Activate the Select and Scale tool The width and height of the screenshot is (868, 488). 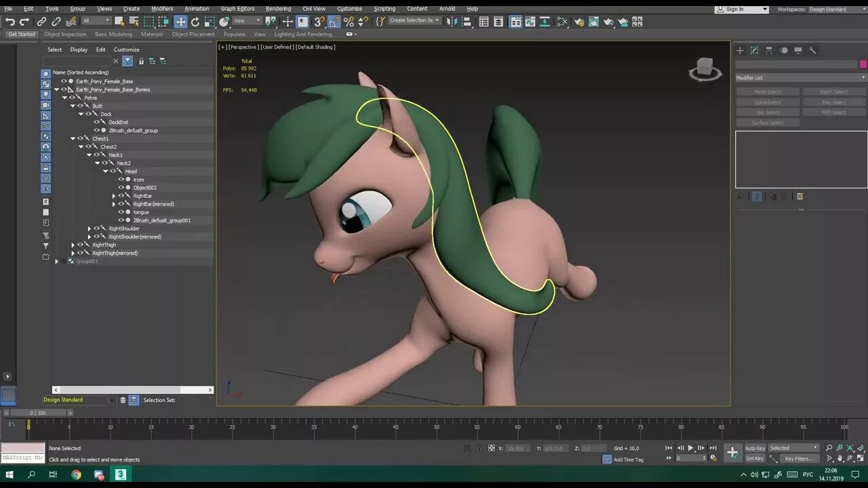210,22
